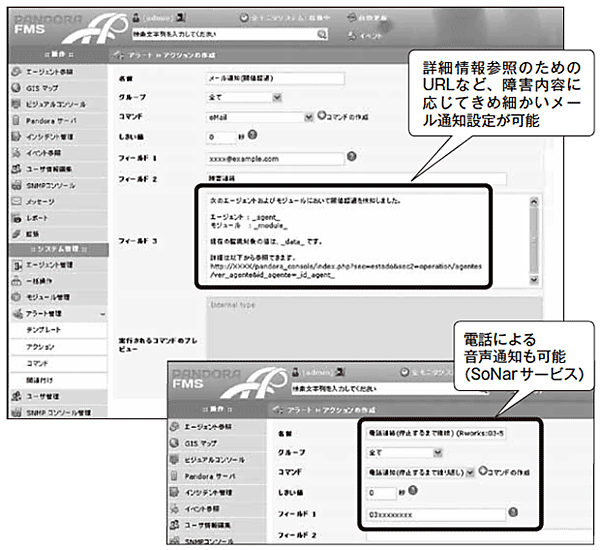Open GIS マップ in front window sidebar
600x550 pixels.
201,443
